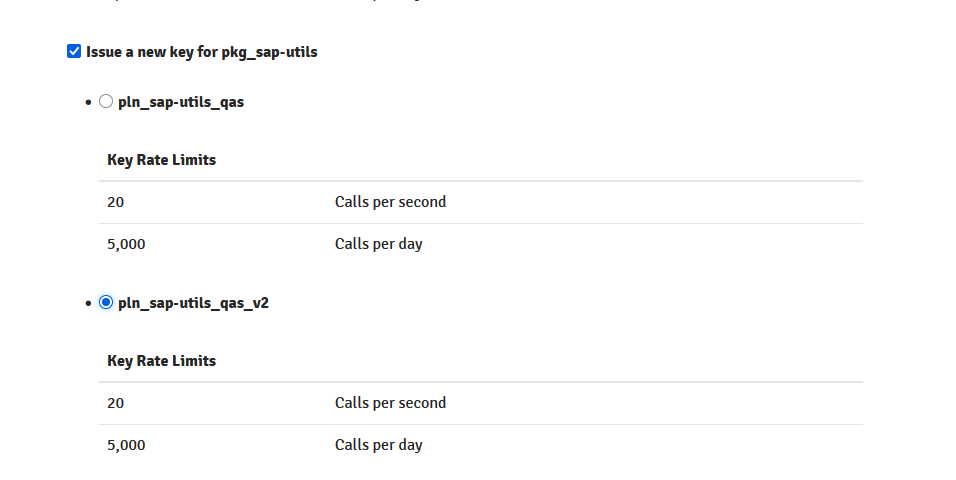The height and width of the screenshot is (480, 956).
Task: Click the pln_sap-utils_qas_v2 plan label
Action: coord(193,303)
